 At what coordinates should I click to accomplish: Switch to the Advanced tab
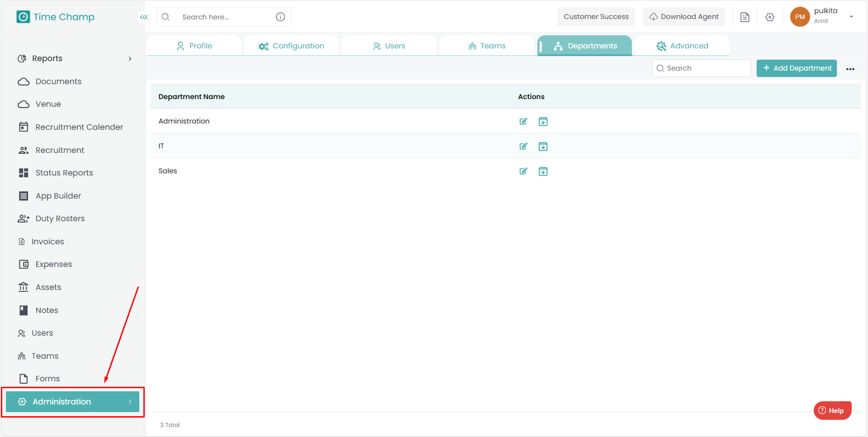682,46
